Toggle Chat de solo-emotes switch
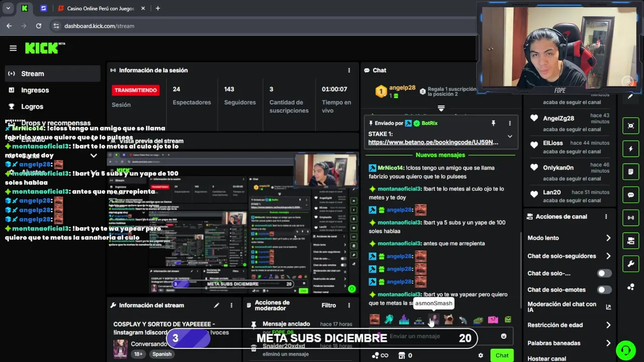 tap(604, 290)
